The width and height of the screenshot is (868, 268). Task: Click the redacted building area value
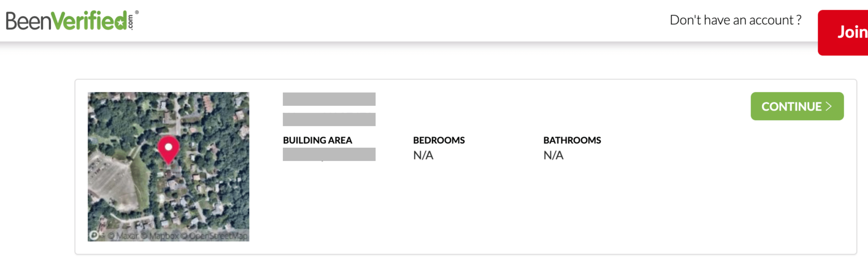(329, 154)
